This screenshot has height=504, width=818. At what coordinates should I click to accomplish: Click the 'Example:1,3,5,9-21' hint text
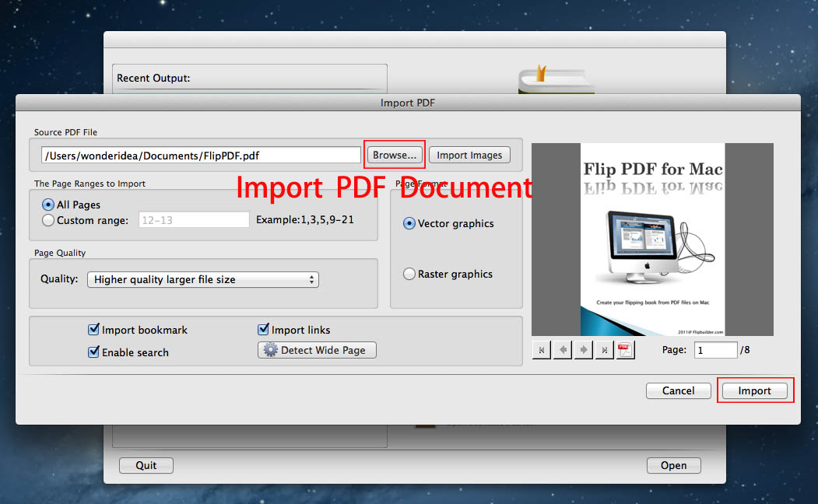(305, 219)
